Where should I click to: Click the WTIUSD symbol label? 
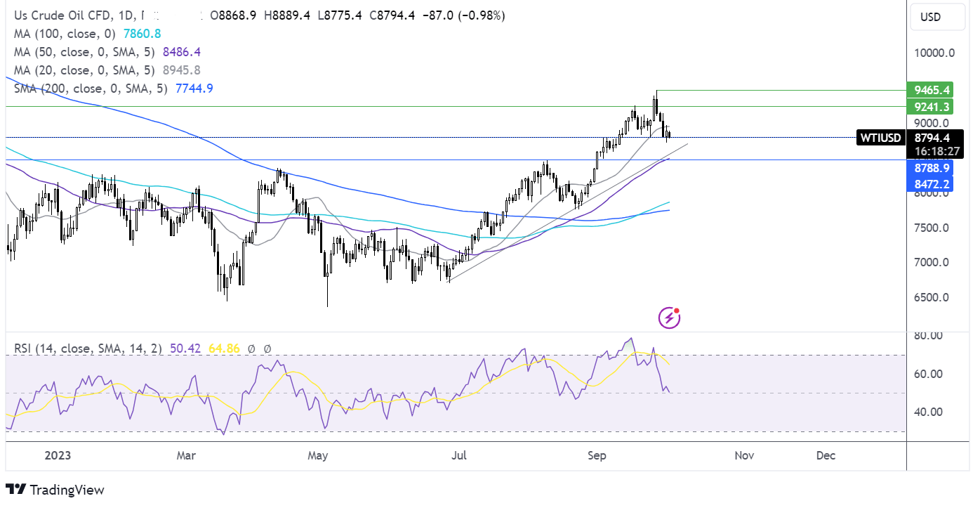(880, 138)
